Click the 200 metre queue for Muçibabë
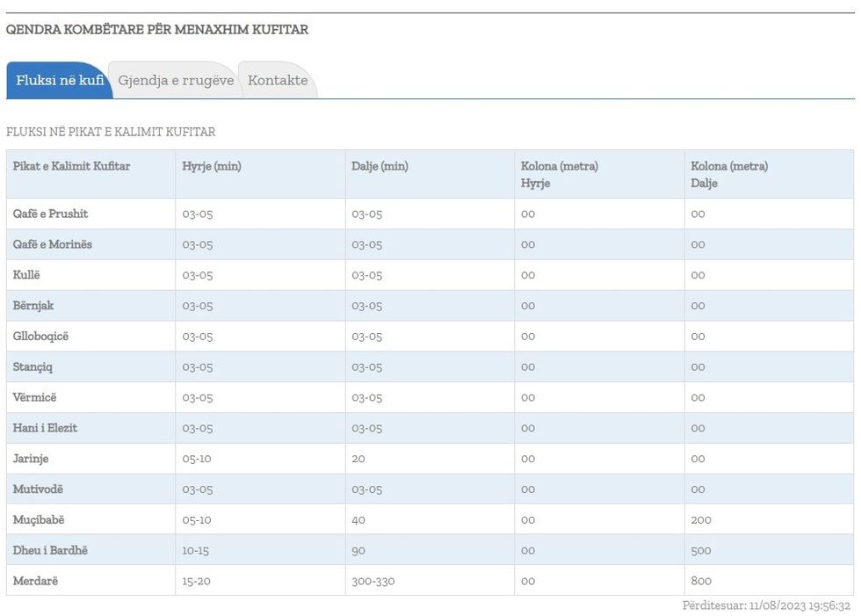This screenshot has width=861, height=616. click(701, 519)
